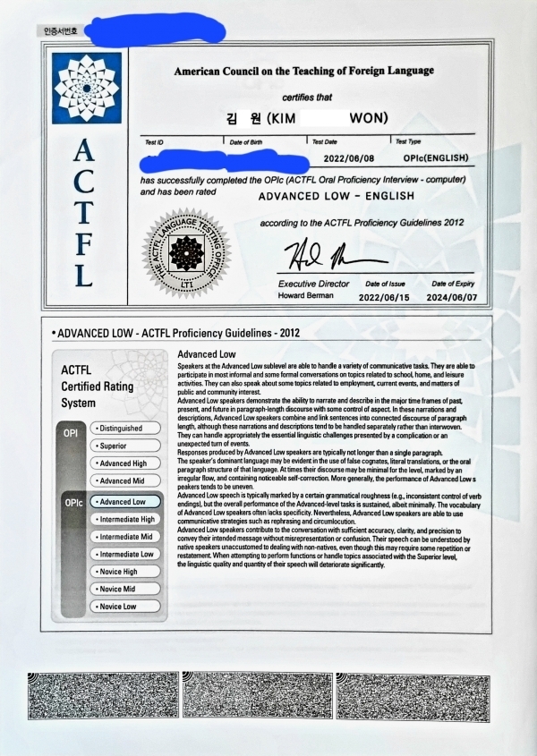The width and height of the screenshot is (537, 756).
Task: Click the 'Date of Expiry' label
Action: pyautogui.click(x=453, y=284)
